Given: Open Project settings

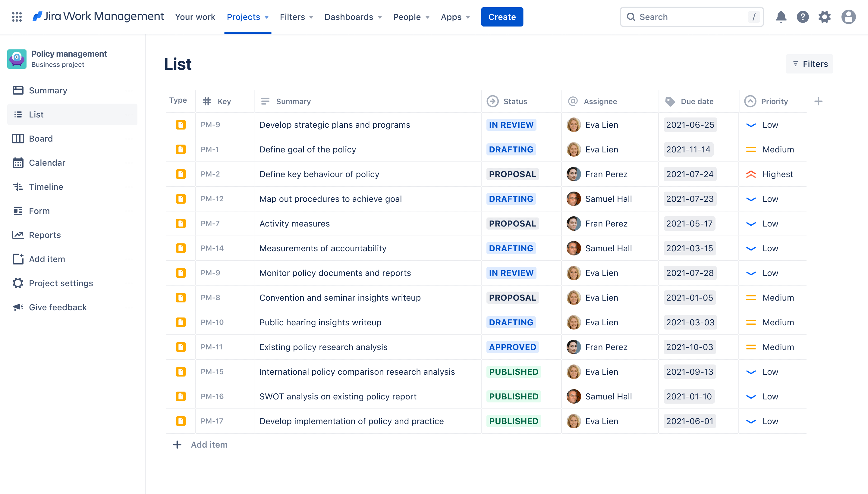Looking at the screenshot, I should click(61, 283).
